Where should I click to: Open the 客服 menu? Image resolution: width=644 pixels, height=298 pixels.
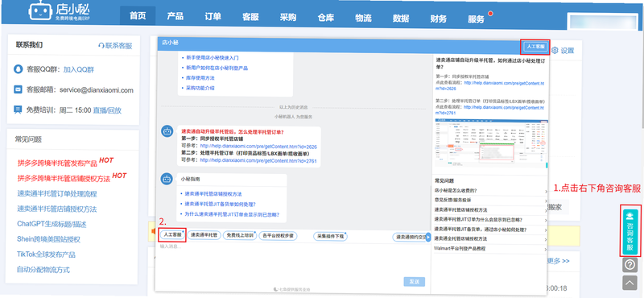250,17
